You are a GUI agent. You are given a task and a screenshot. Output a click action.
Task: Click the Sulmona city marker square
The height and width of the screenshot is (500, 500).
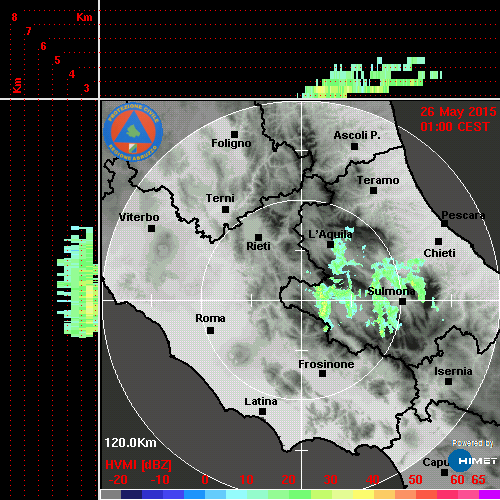pos(403,301)
